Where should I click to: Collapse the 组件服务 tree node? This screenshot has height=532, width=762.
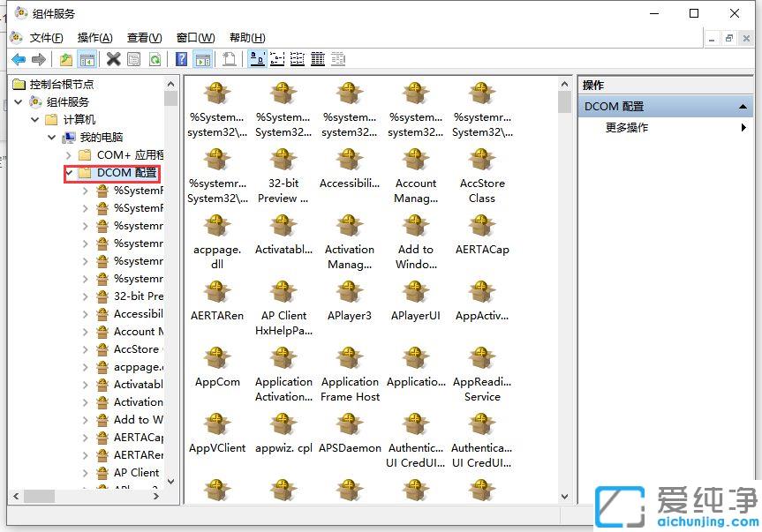(18, 102)
